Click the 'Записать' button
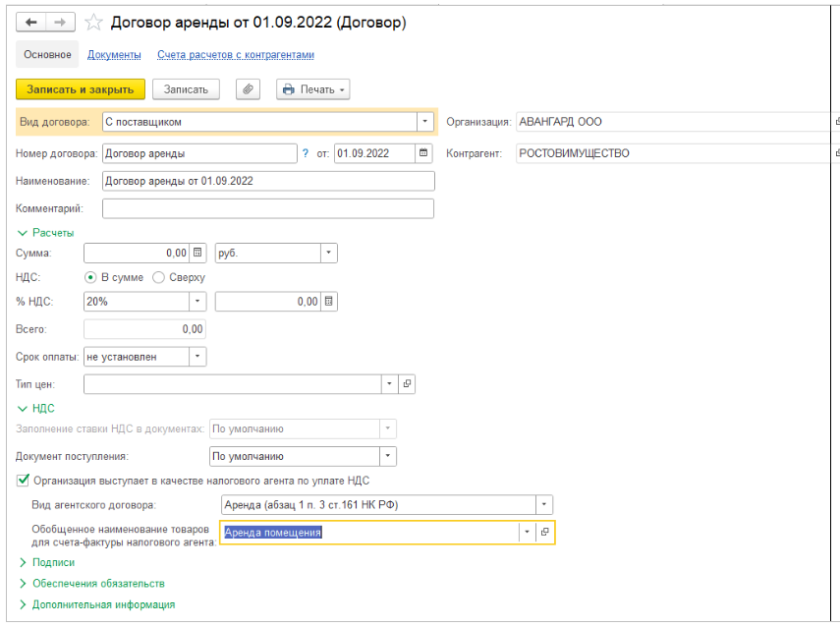The image size is (840, 627). [x=186, y=89]
